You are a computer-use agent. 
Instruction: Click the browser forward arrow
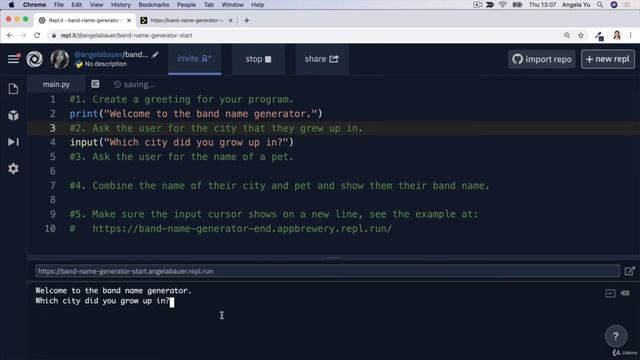23,36
